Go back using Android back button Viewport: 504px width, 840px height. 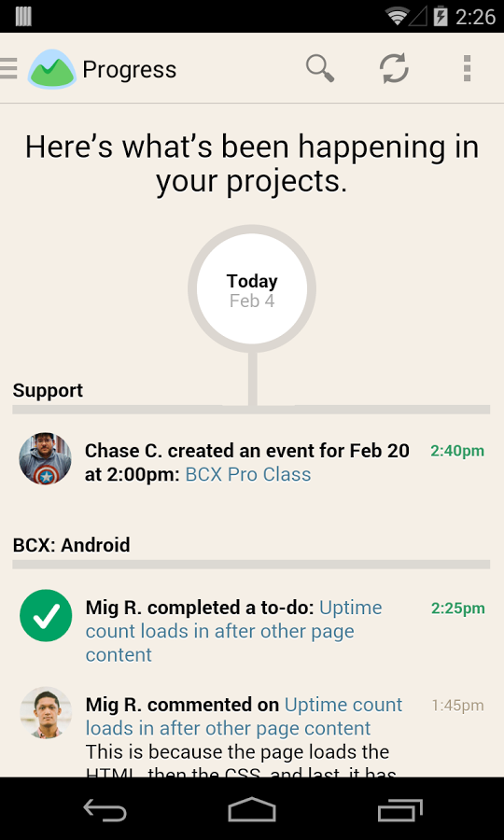tap(105, 810)
